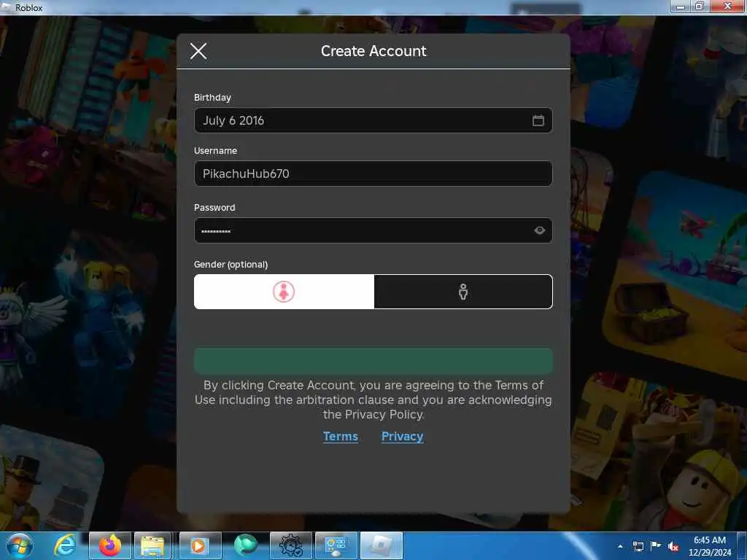
Task: Click the Roblox taskbar button
Action: coord(381,545)
